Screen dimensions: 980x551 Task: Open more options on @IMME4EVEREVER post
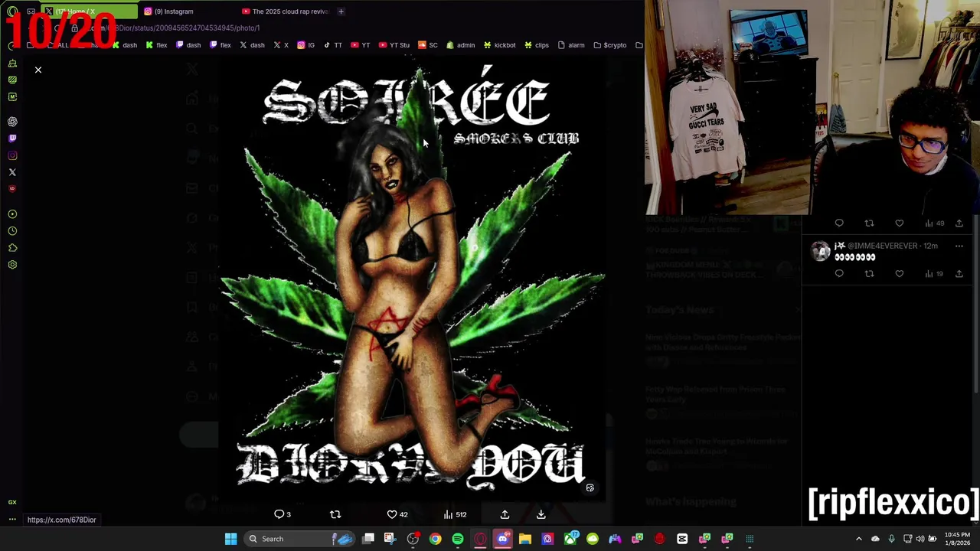pos(959,246)
